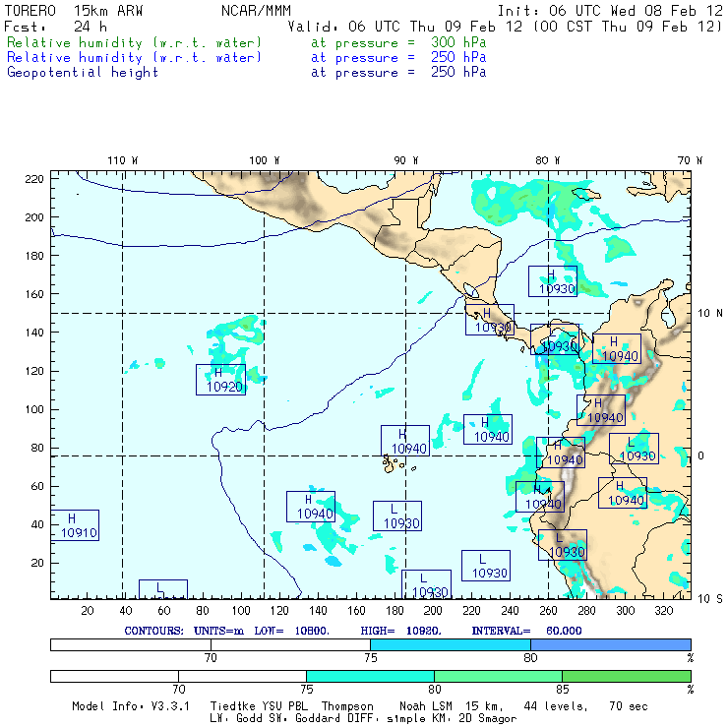Click the '70 W' longitude label
The height and width of the screenshot is (728, 728).
(690, 160)
